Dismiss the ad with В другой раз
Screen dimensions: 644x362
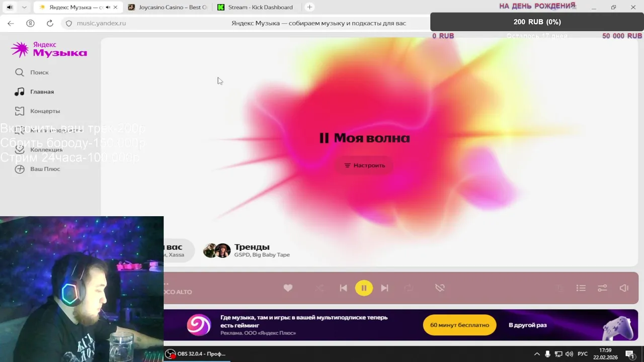point(527,325)
